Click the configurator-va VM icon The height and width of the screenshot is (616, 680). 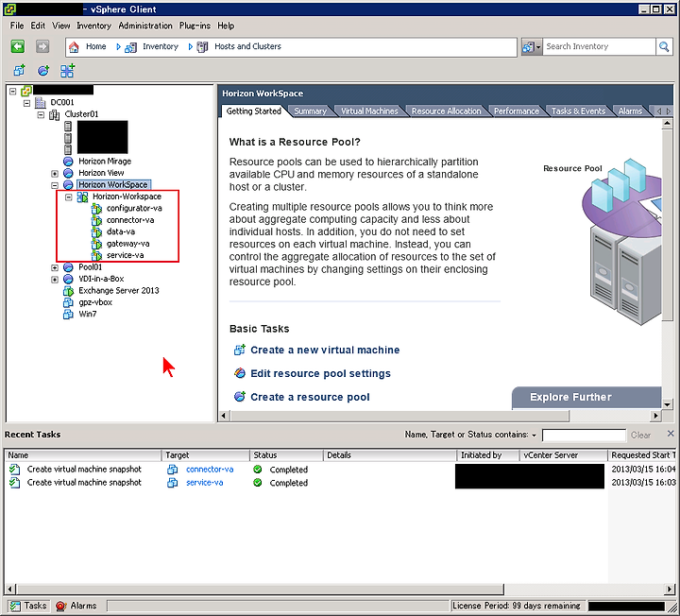[x=96, y=209]
